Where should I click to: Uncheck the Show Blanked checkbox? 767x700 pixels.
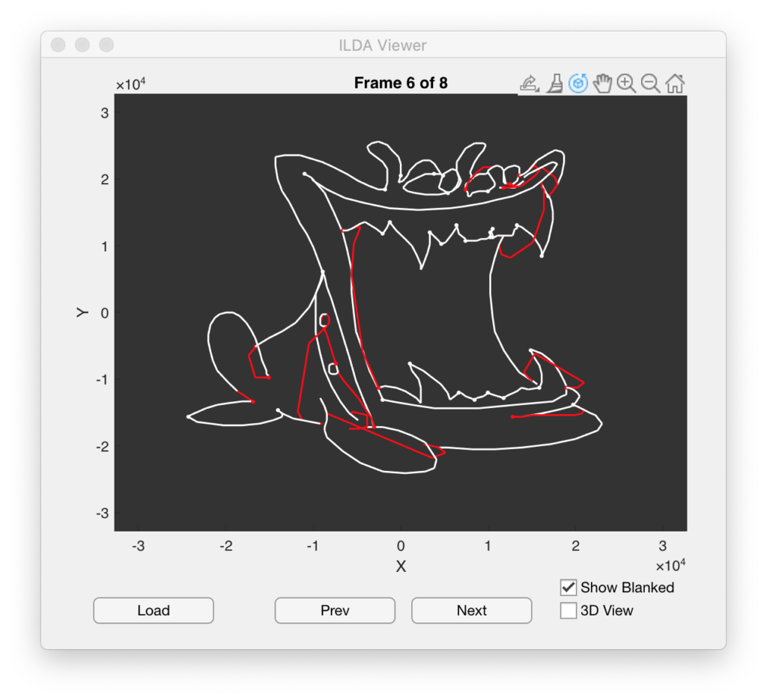(x=569, y=588)
